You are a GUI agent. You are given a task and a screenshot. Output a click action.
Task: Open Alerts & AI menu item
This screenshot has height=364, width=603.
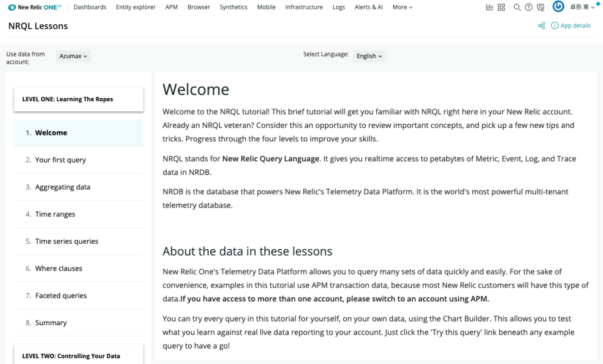pyautogui.click(x=369, y=7)
